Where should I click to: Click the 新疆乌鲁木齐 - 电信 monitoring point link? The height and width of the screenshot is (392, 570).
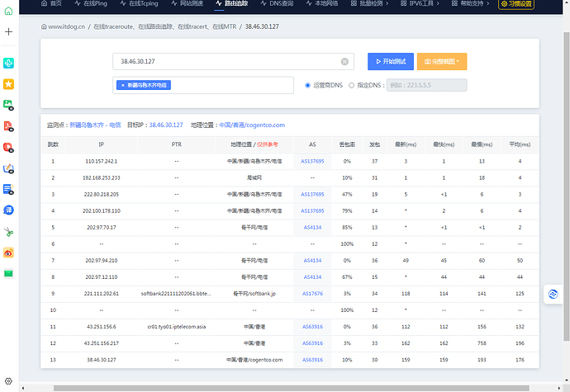[x=95, y=125]
